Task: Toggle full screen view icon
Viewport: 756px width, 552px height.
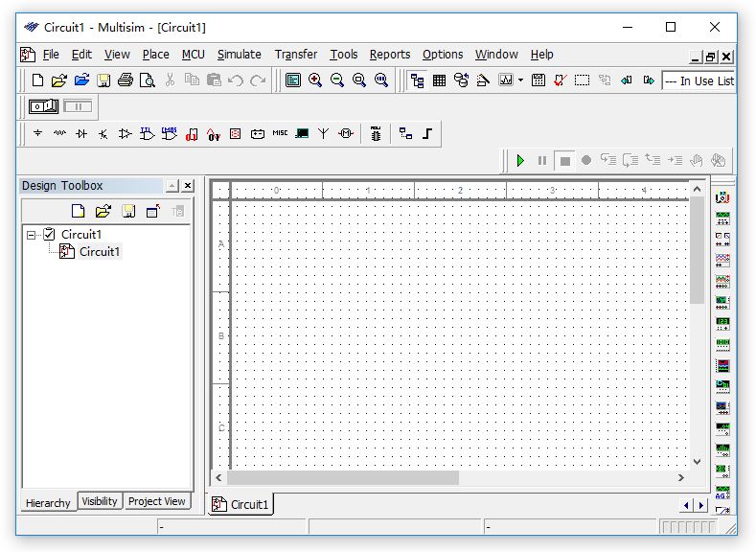Action: (x=293, y=80)
